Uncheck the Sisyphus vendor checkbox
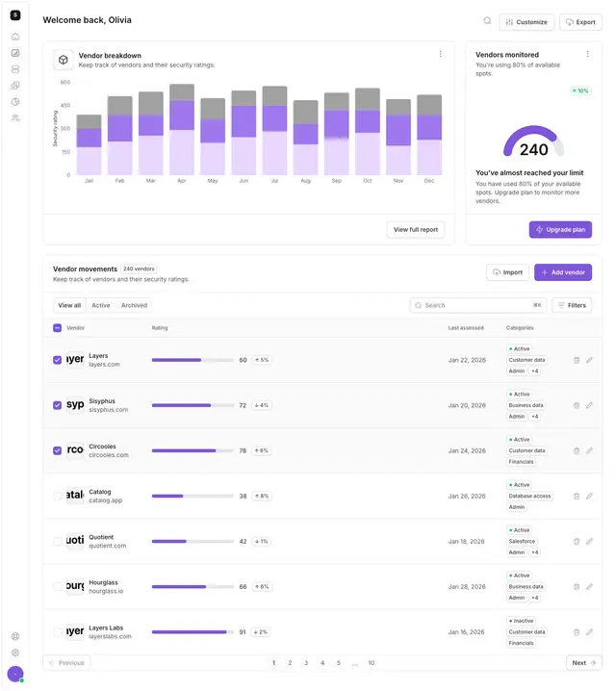Viewport: 616px width, 691px height. 58,405
